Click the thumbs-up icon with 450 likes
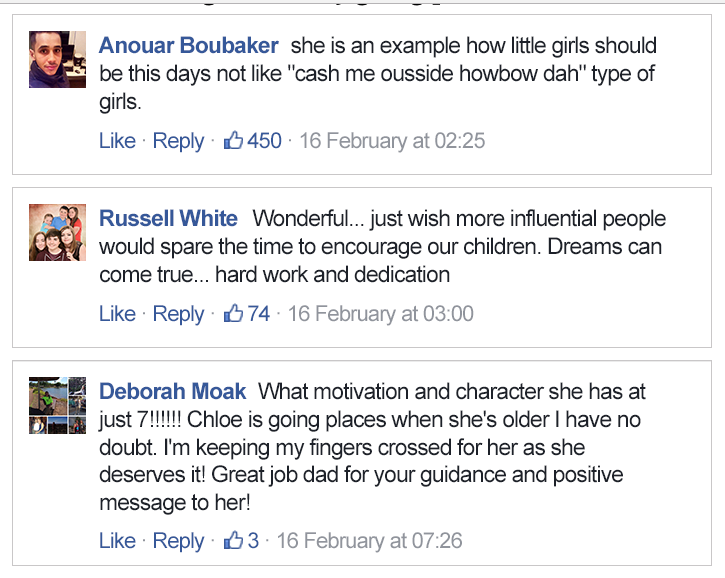This screenshot has width=725, height=578. [x=234, y=141]
